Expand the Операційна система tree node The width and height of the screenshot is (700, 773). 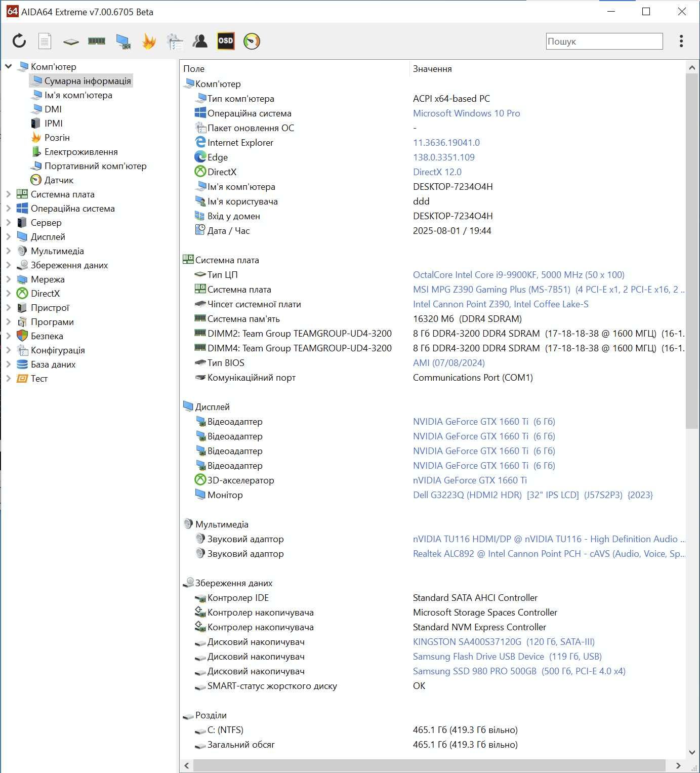click(x=9, y=208)
